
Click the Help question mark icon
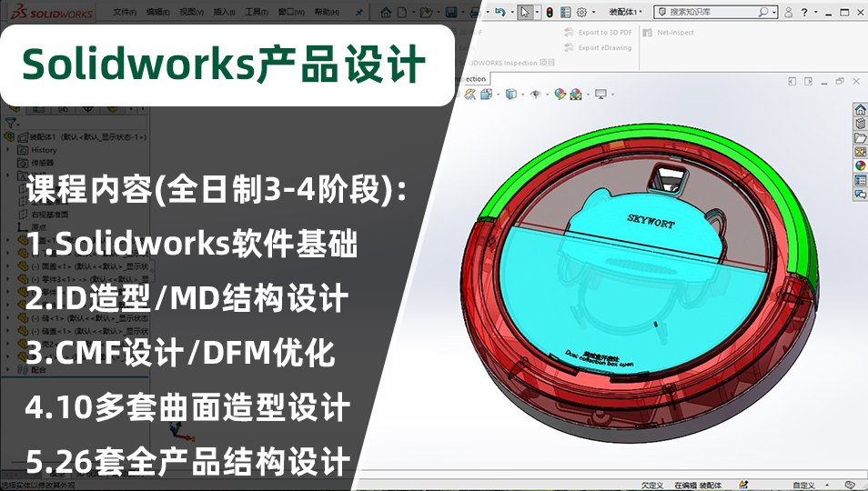tap(804, 12)
